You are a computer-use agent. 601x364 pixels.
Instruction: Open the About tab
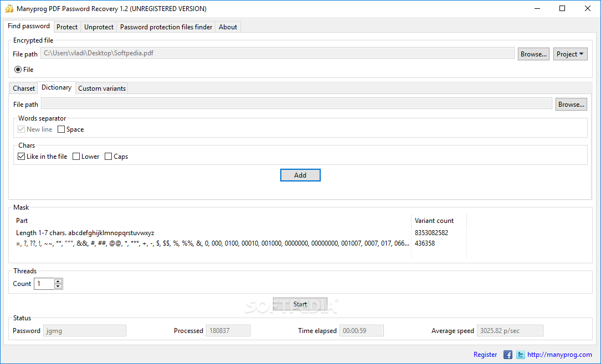coord(228,27)
